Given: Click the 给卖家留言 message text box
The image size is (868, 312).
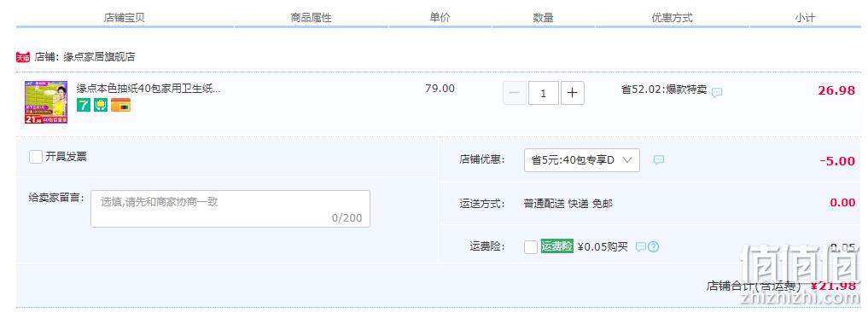Looking at the screenshot, I should point(230,209).
